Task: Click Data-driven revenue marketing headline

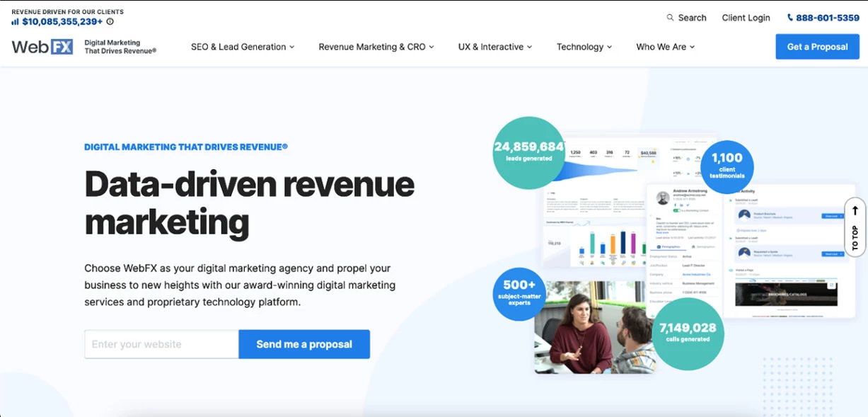Action: coord(249,203)
